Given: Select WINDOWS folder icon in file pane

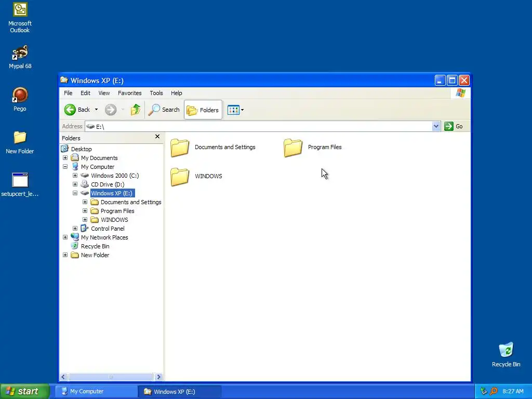Looking at the screenshot, I should coord(179,177).
